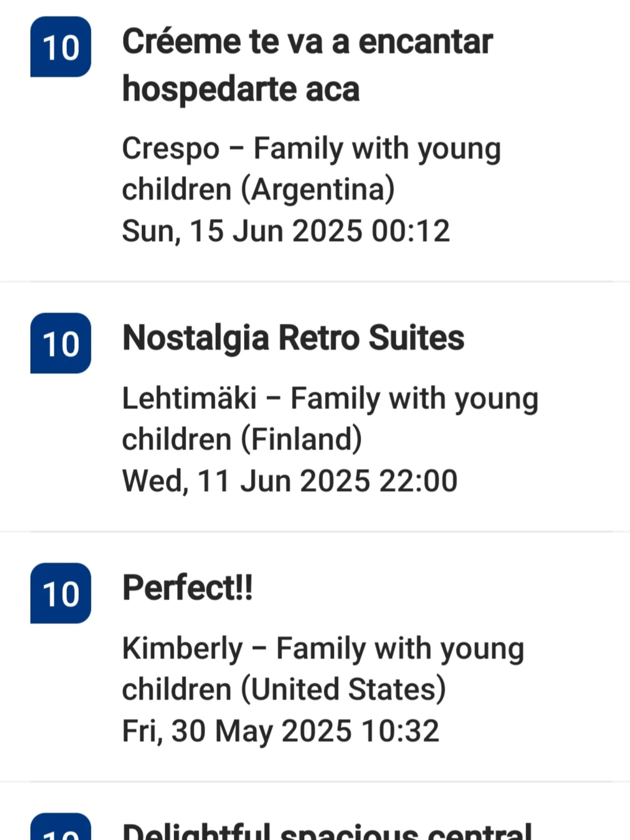Image resolution: width=630 pixels, height=840 pixels.
Task: Tap the score 10 badge for Crespo's review
Action: (60, 47)
